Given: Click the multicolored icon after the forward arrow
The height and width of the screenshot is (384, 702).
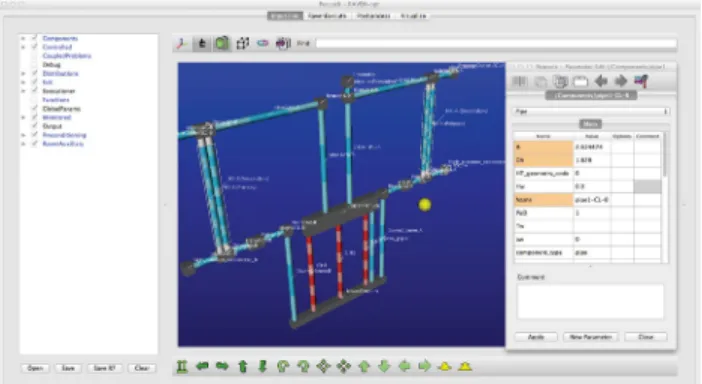Looking at the screenshot, I should tap(641, 81).
